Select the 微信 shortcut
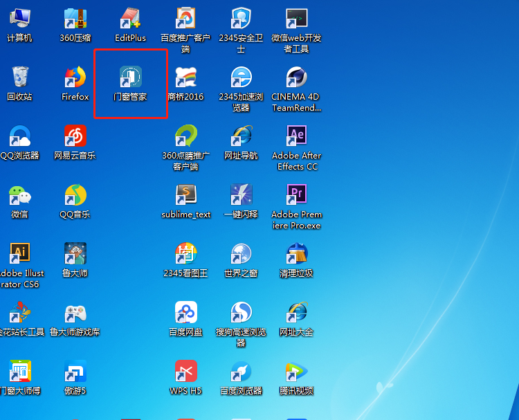519x420 pixels. (x=20, y=194)
